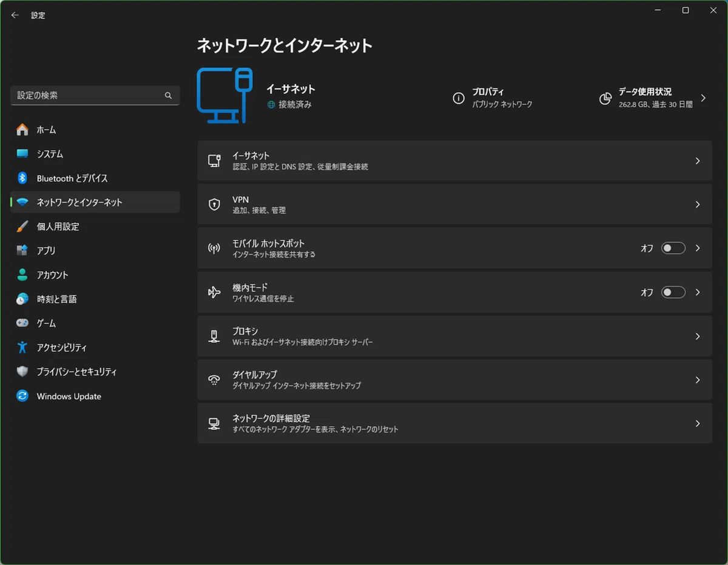Click the large blue Ethernet monitor icon
This screenshot has height=565, width=728.
(x=224, y=96)
